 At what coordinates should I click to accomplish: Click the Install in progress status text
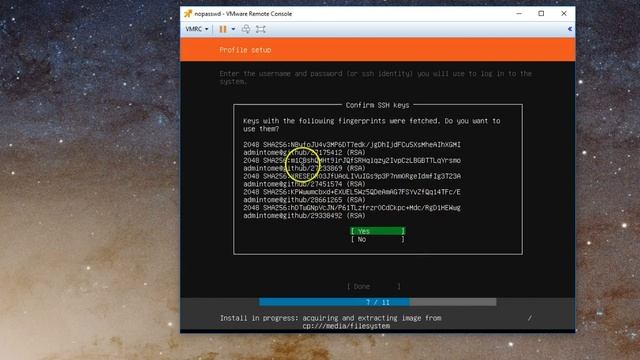(331, 322)
